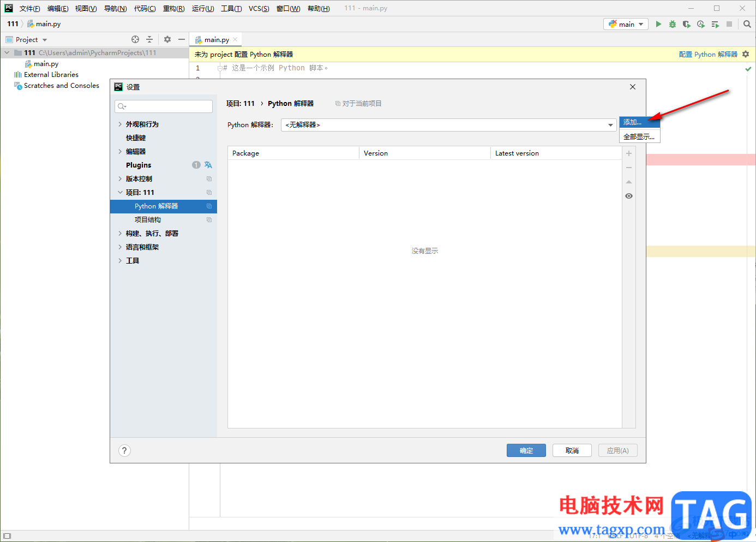
Task: Click the project-level copy icon beside 项目结构
Action: point(209,220)
